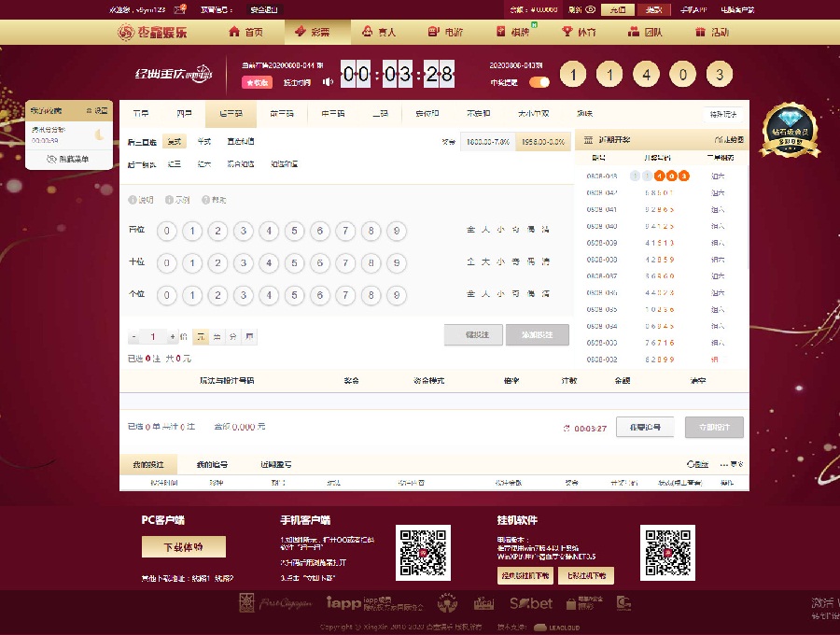Click the plus button to increase multiplier
Screen dimensions: 840x635
[x=172, y=336]
